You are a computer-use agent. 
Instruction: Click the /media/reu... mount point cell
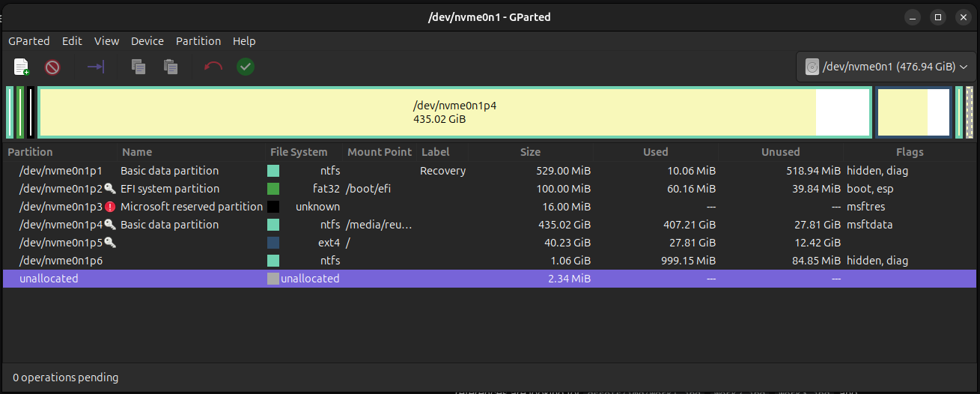(379, 225)
